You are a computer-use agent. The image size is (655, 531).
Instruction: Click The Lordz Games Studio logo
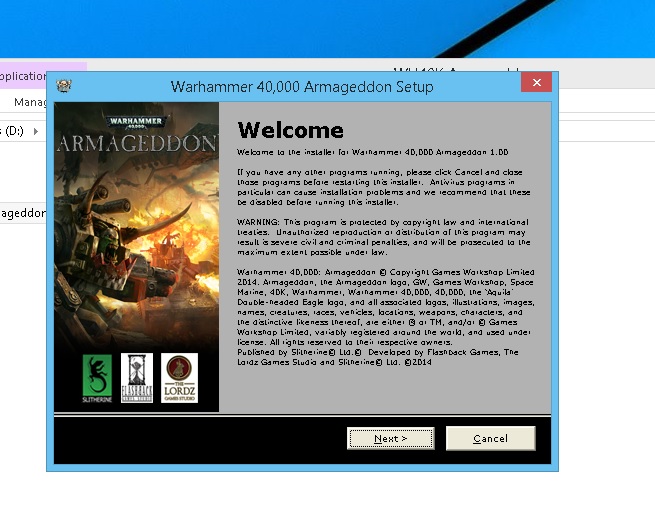pos(179,378)
